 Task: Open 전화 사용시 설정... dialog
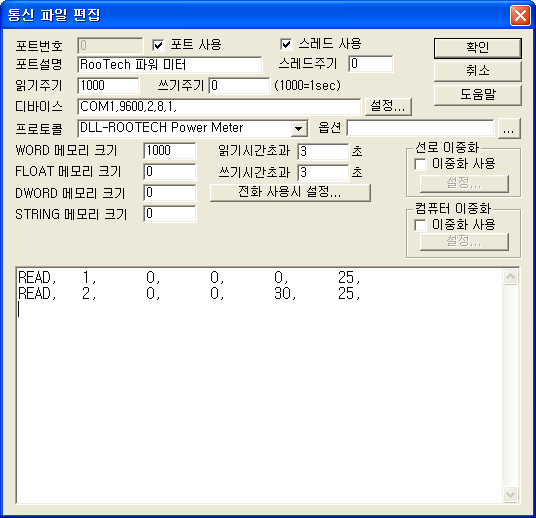(x=290, y=192)
